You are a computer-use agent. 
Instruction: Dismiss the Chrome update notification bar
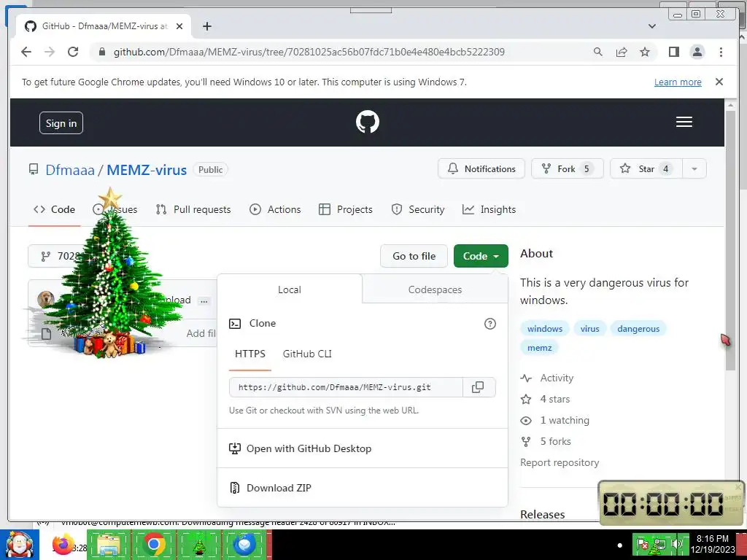point(719,82)
